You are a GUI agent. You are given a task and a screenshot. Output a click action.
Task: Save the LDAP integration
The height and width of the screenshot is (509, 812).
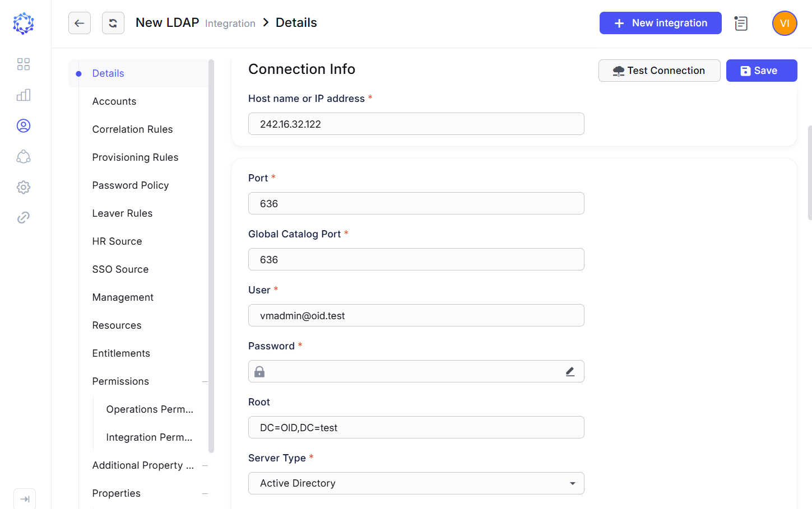[761, 71]
